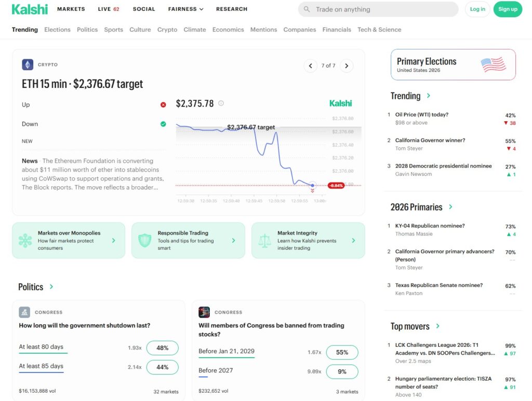This screenshot has width=532, height=401.
Task: Select the Climate category tab
Action: pyautogui.click(x=195, y=30)
